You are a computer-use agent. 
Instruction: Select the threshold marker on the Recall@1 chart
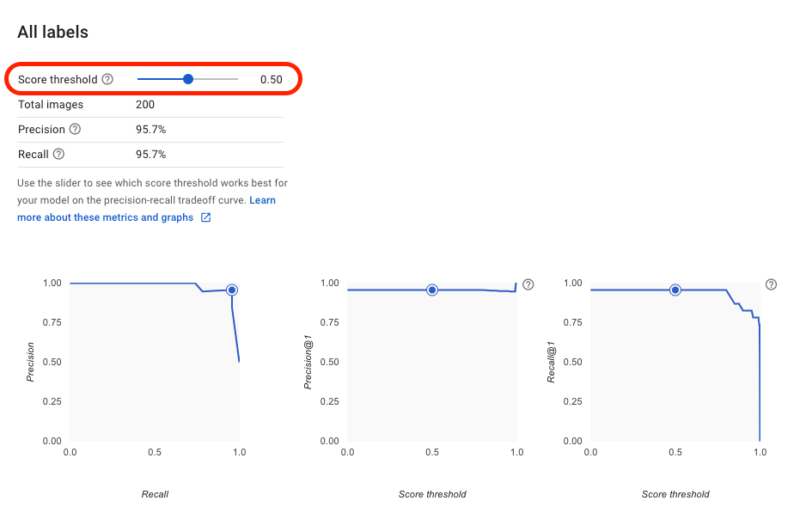point(675,290)
